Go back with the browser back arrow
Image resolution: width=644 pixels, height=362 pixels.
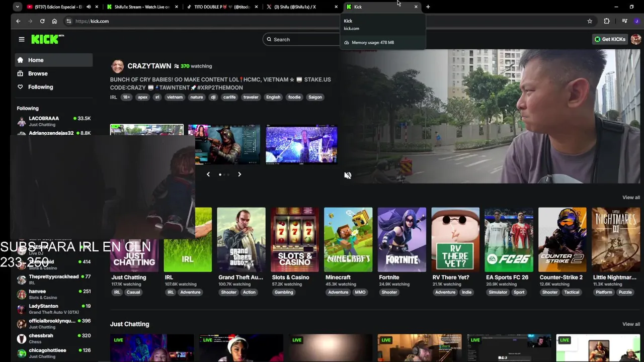(18, 21)
